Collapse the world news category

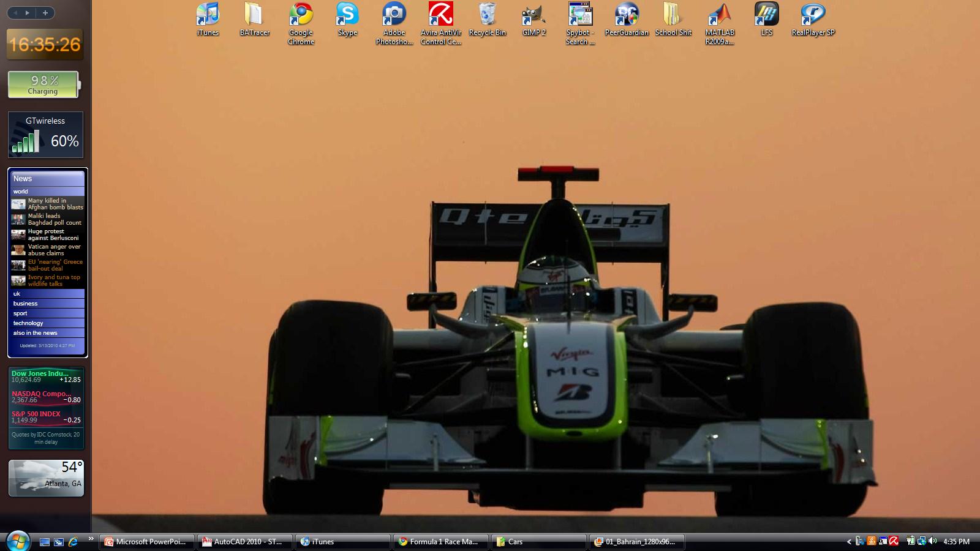point(48,192)
